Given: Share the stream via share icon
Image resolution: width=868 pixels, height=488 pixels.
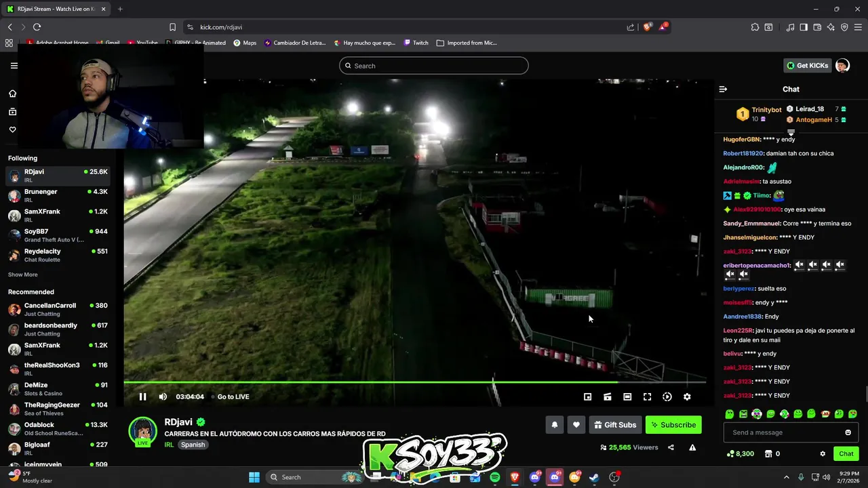Looking at the screenshot, I should (x=671, y=447).
